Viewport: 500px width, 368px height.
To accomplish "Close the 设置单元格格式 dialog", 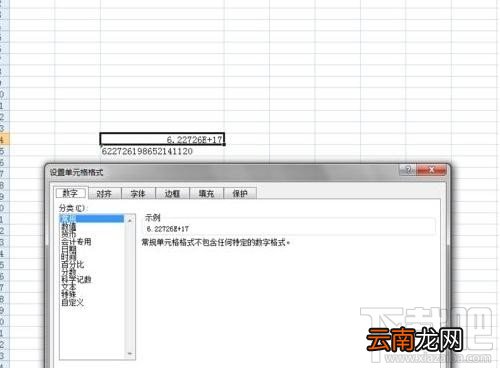I will (x=431, y=170).
